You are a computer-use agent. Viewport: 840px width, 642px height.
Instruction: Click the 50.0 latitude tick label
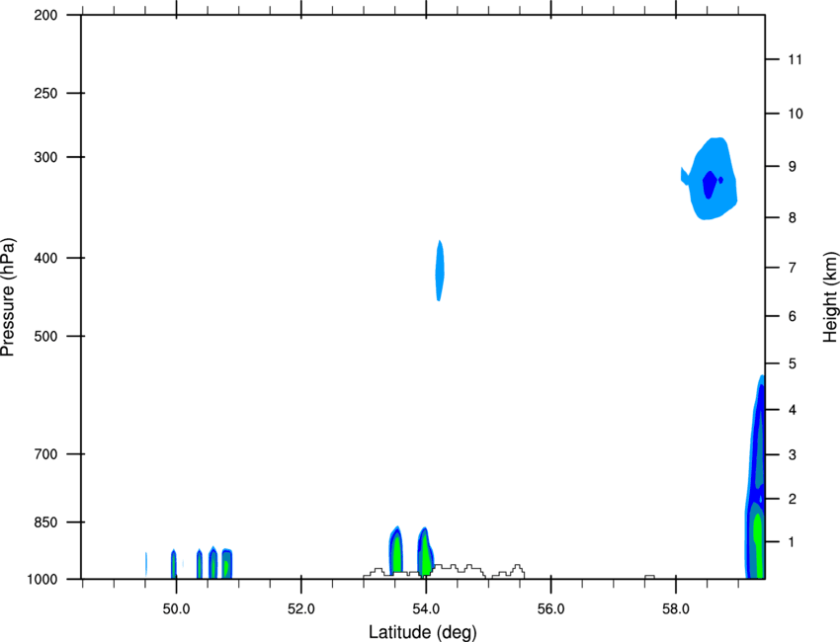pyautogui.click(x=176, y=609)
